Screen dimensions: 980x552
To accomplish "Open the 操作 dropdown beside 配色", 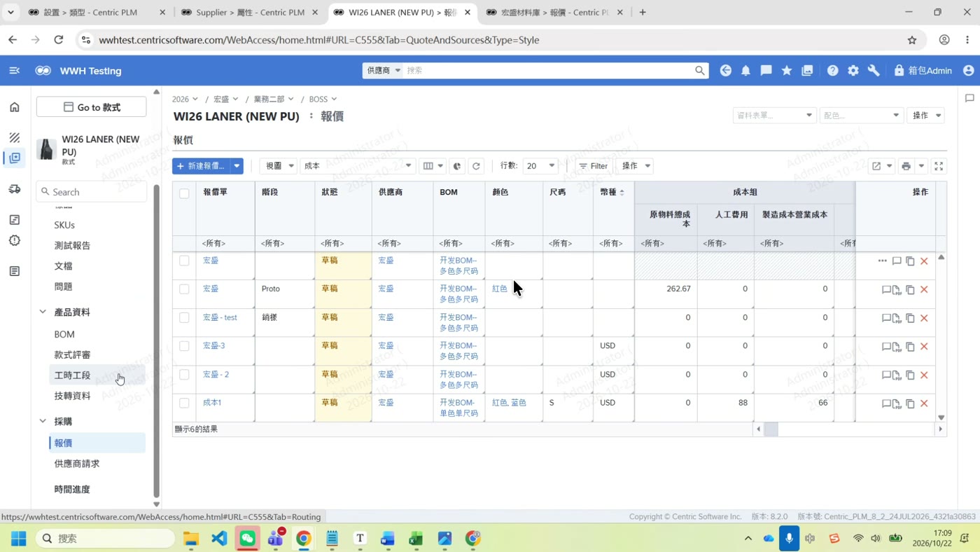I will coord(925,116).
